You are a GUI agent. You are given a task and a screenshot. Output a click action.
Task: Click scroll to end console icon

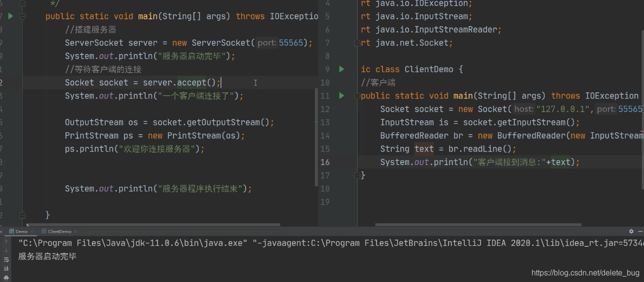[6, 269]
